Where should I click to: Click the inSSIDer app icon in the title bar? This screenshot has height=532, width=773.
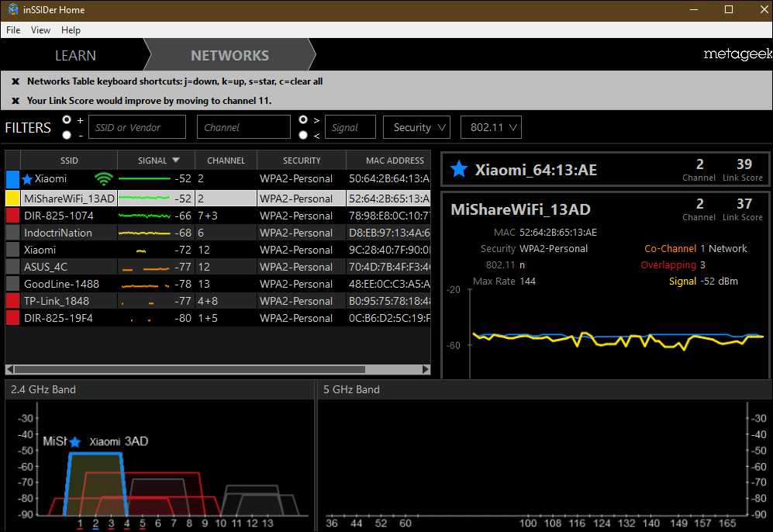13,9
